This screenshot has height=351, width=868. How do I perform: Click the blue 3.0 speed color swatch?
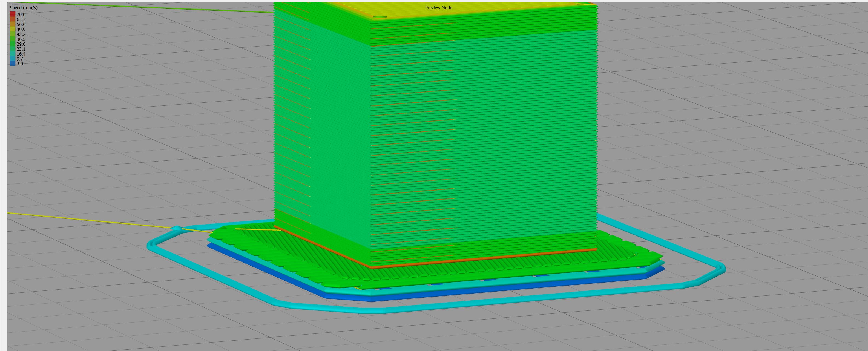pos(13,64)
